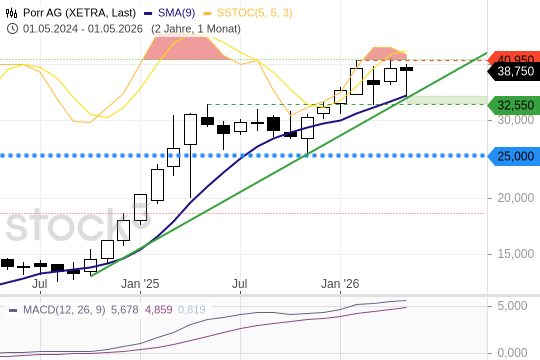
Task: Click the Jan '25 time axis label
Action: [x=140, y=284]
